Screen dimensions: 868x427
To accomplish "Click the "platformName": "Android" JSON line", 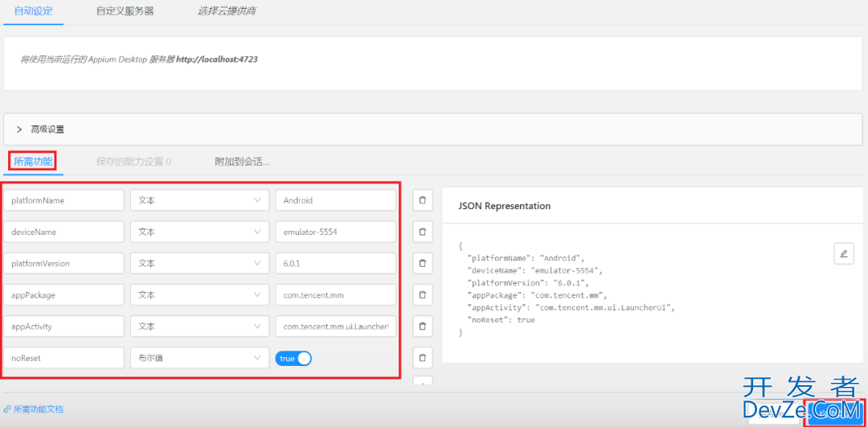I will tap(526, 258).
